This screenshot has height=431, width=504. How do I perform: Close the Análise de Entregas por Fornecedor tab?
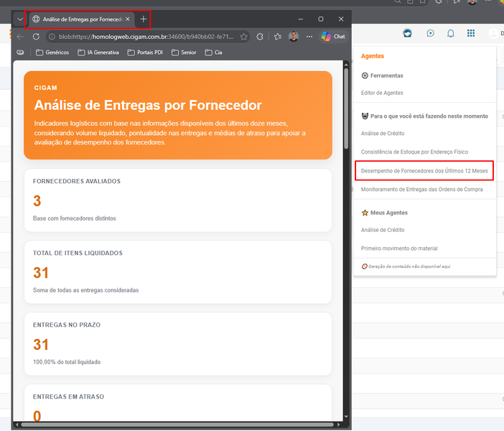[x=128, y=19]
